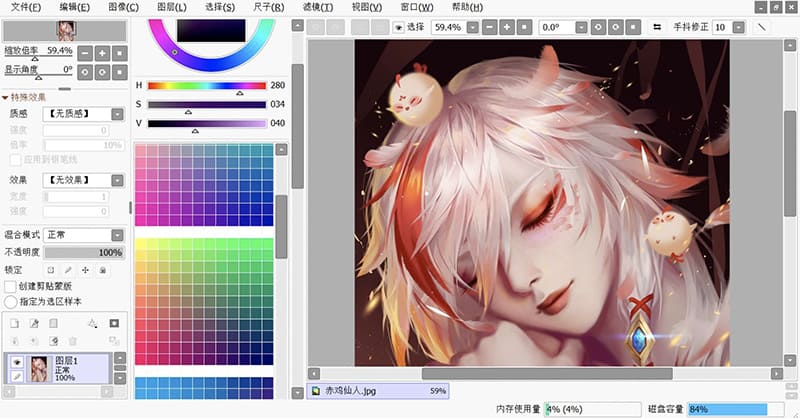Open the 编辑(E) menu
Screen dimensions: 800x418
[x=74, y=7]
